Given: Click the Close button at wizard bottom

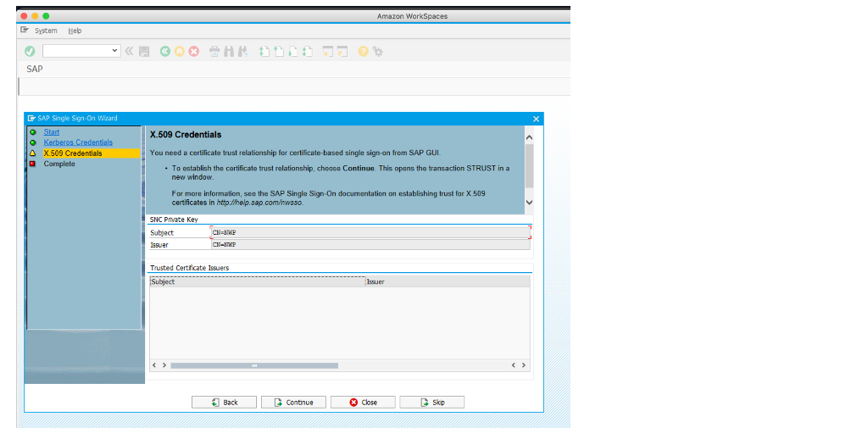Looking at the screenshot, I should click(x=363, y=403).
